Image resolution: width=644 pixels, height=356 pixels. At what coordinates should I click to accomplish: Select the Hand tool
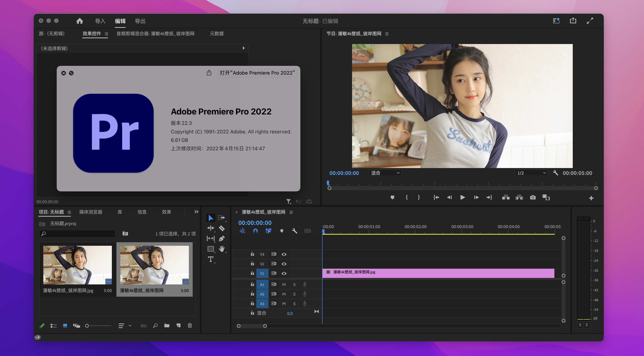pyautogui.click(x=221, y=249)
